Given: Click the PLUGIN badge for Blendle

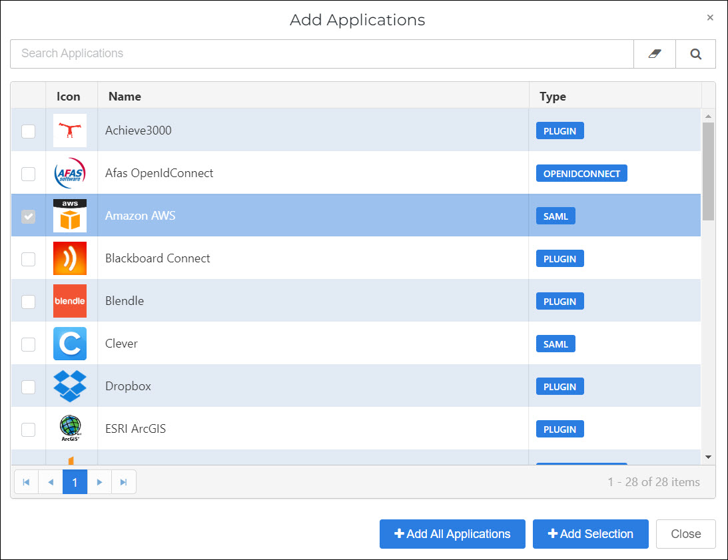Looking at the screenshot, I should 560,302.
